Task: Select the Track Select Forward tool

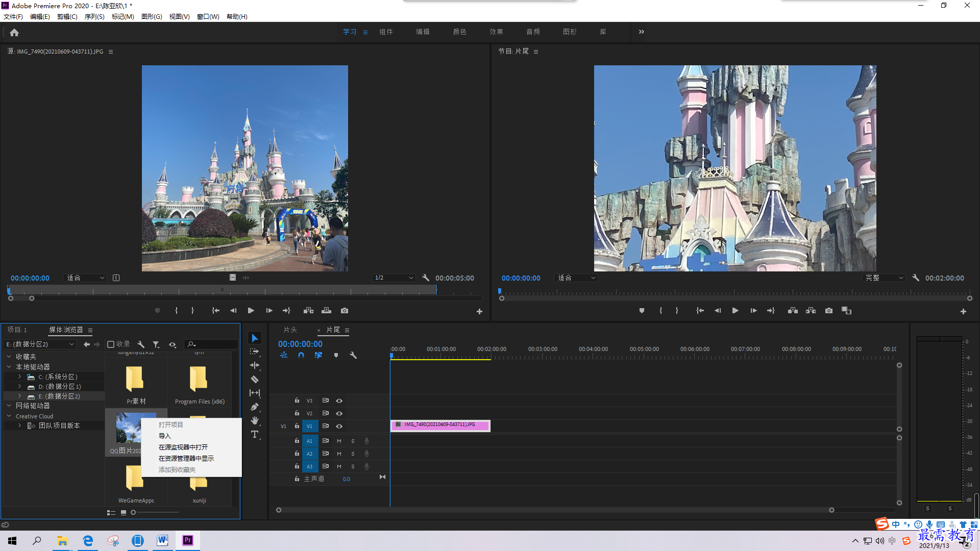Action: 255,352
